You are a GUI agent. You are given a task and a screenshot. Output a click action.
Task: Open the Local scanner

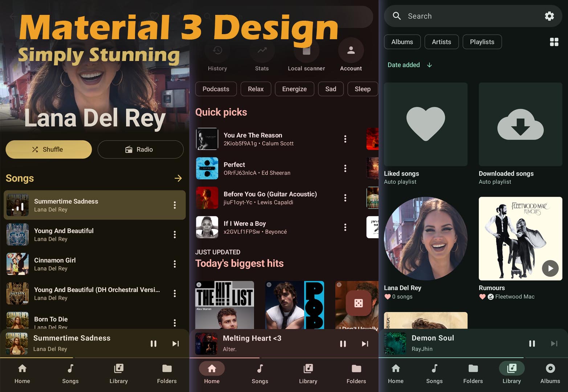[x=306, y=56]
